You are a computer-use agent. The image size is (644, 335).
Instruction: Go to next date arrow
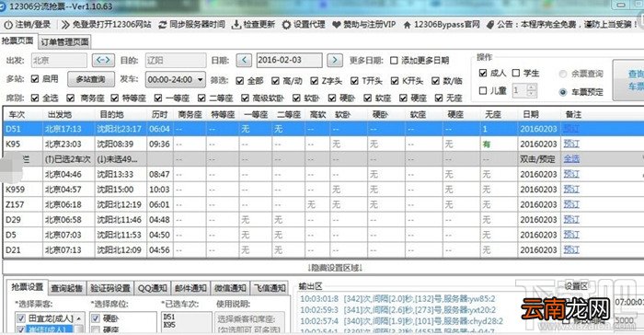point(335,61)
